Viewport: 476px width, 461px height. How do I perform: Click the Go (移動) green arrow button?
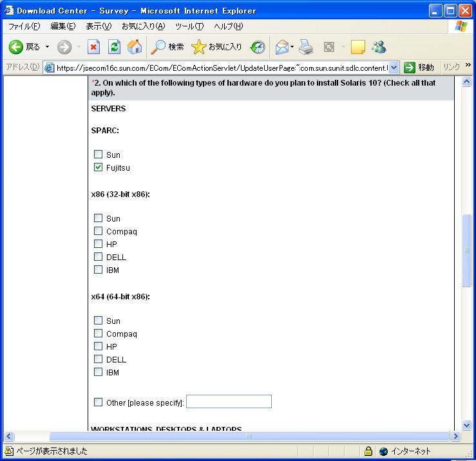419,68
